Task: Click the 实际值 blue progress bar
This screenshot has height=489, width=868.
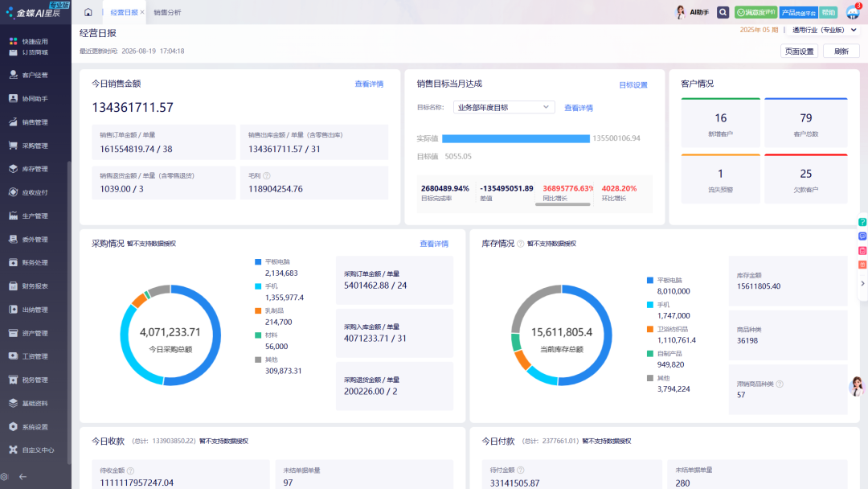Action: [x=516, y=138]
